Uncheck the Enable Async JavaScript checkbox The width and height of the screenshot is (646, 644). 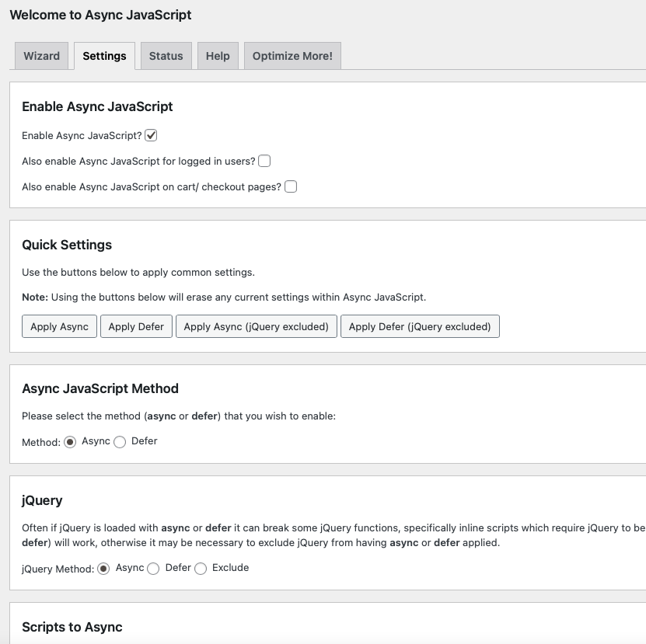tap(152, 136)
